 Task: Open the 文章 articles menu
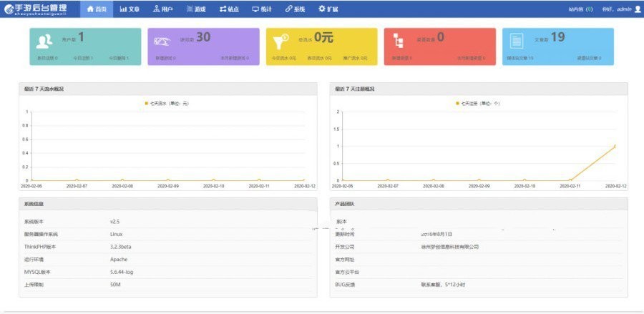coord(130,9)
